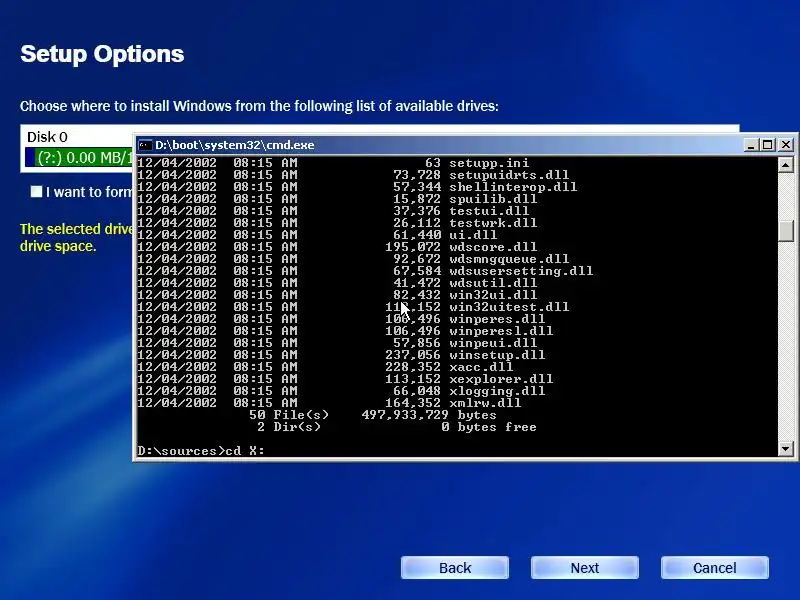This screenshot has height=600, width=800.
Task: Click the winsetup.dll file line
Action: pyautogui.click(x=341, y=355)
